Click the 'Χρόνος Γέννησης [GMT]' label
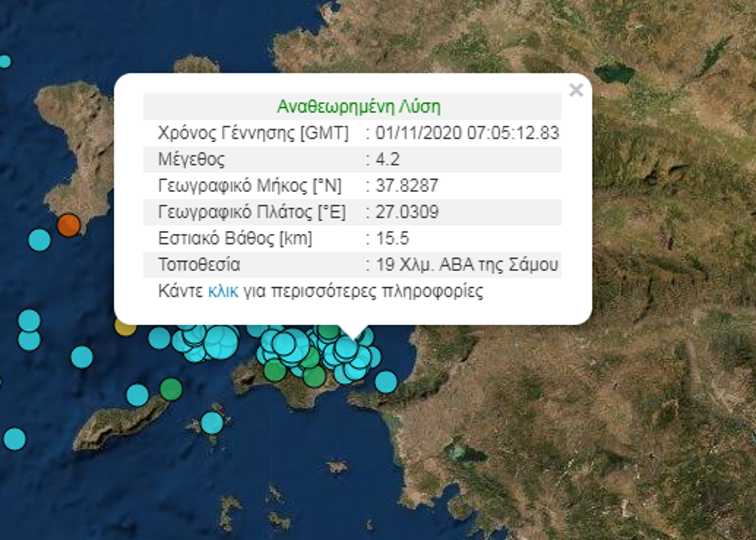The image size is (756, 540). coord(253,133)
